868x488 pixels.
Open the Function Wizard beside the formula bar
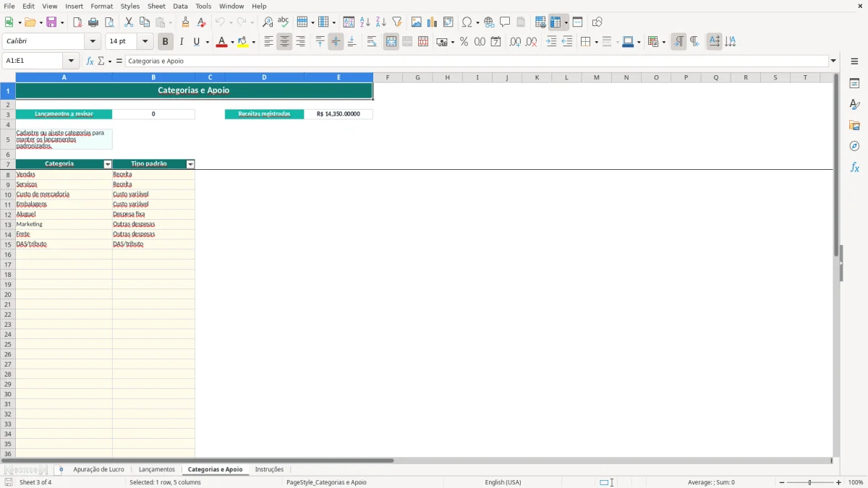90,61
